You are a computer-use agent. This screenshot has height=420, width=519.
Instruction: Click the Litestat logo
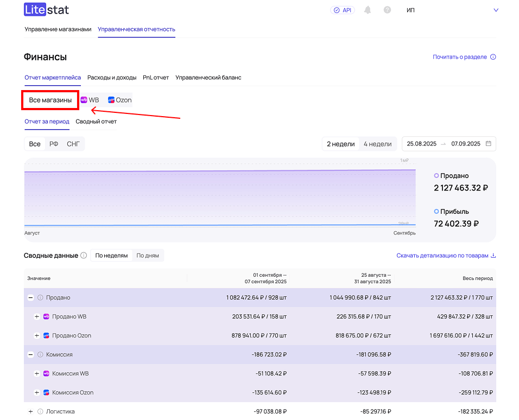click(47, 10)
